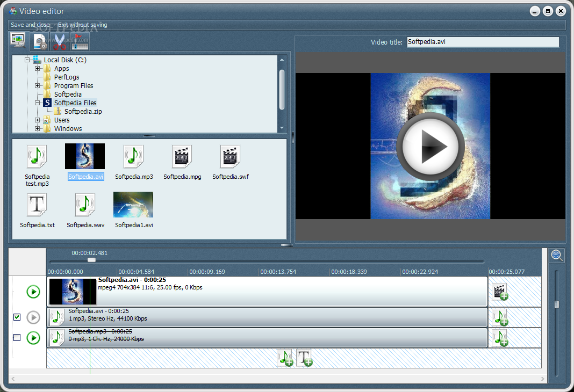Click the 00:00:18.339 timeline ruler mark
Viewport: 574px width, 392px height.
(349, 272)
